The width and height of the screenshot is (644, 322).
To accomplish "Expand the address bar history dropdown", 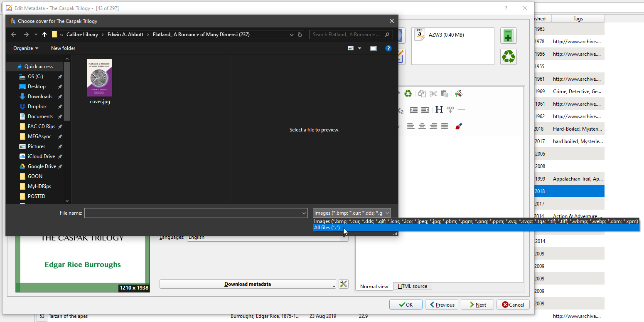I will [x=292, y=35].
